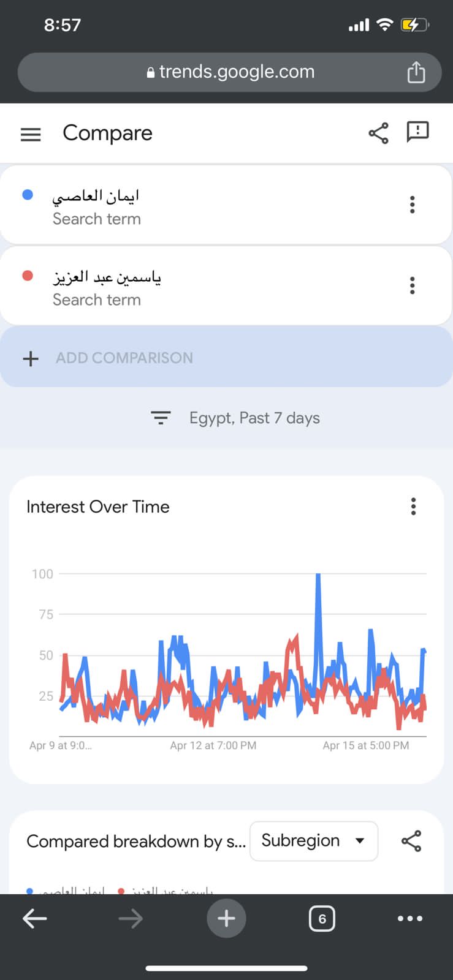The image size is (453, 980).
Task: Open options for ايمان العاصي search term
Action: tap(412, 205)
